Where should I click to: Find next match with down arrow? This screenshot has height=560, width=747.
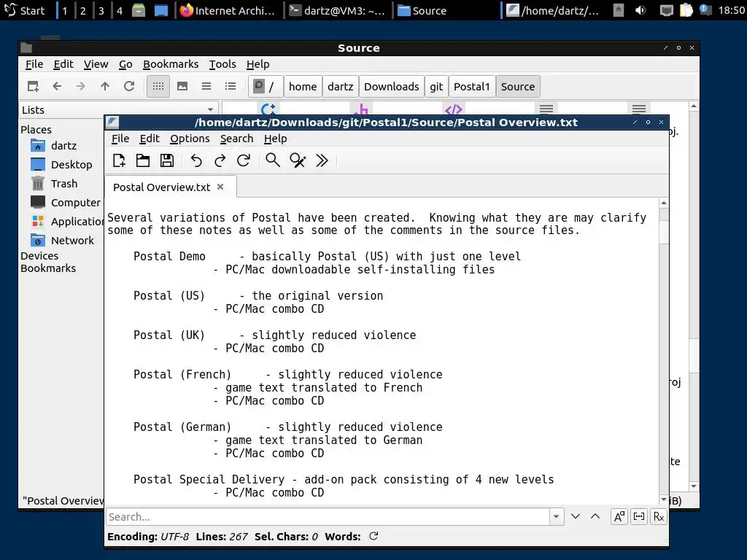coord(576,517)
